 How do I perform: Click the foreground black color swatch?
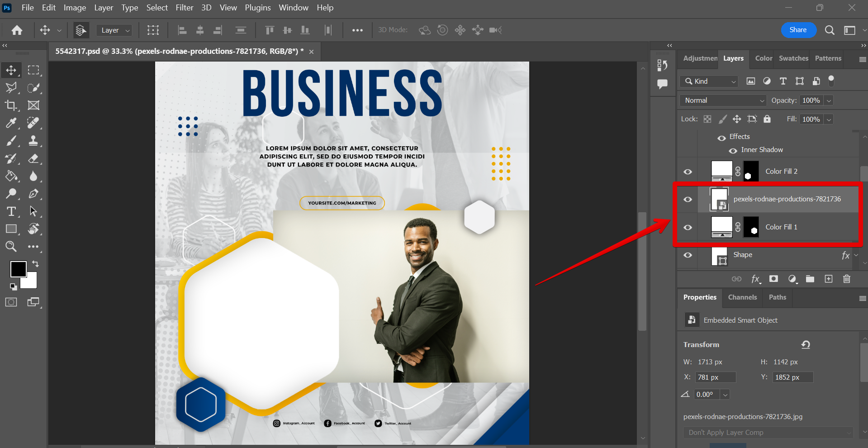click(x=18, y=269)
